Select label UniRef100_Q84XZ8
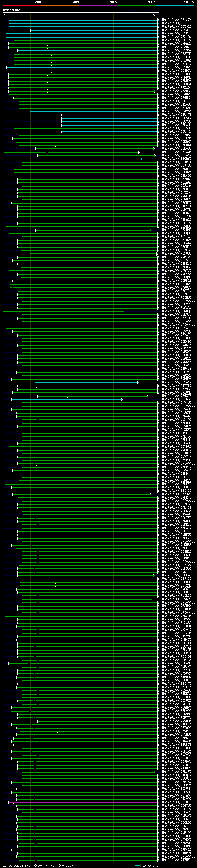 (x=177, y=396)
